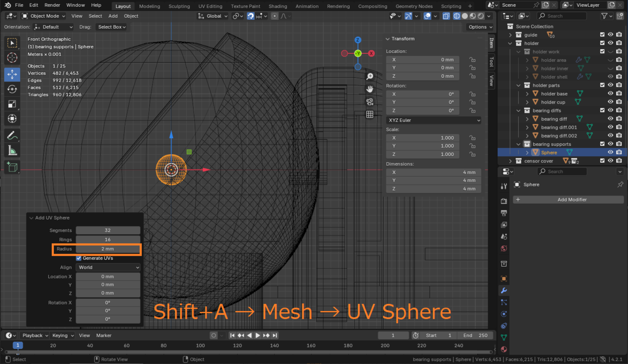Switch to Modeling workspace tab
This screenshot has height=364, width=628.
150,6
